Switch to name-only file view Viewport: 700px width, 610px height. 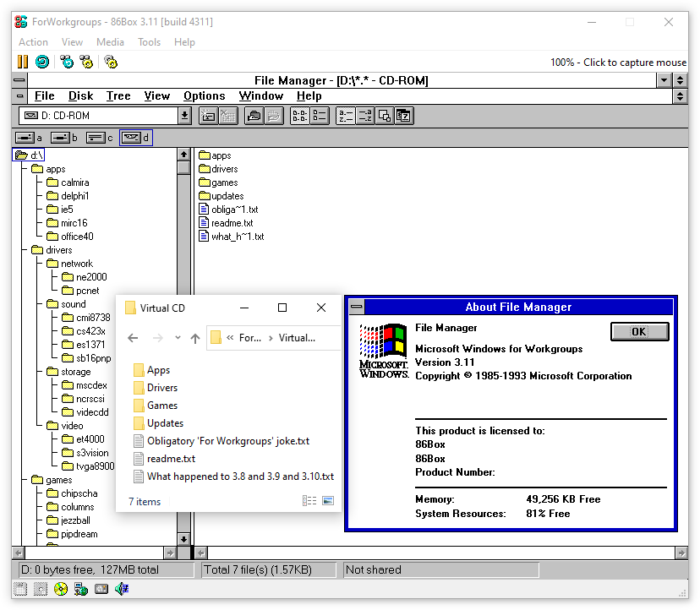tap(299, 116)
